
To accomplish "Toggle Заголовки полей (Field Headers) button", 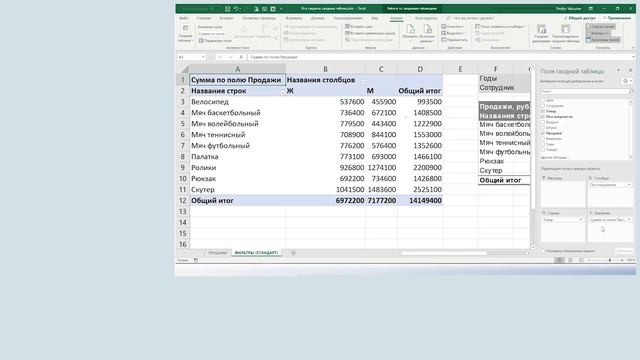I will click(603, 40).
